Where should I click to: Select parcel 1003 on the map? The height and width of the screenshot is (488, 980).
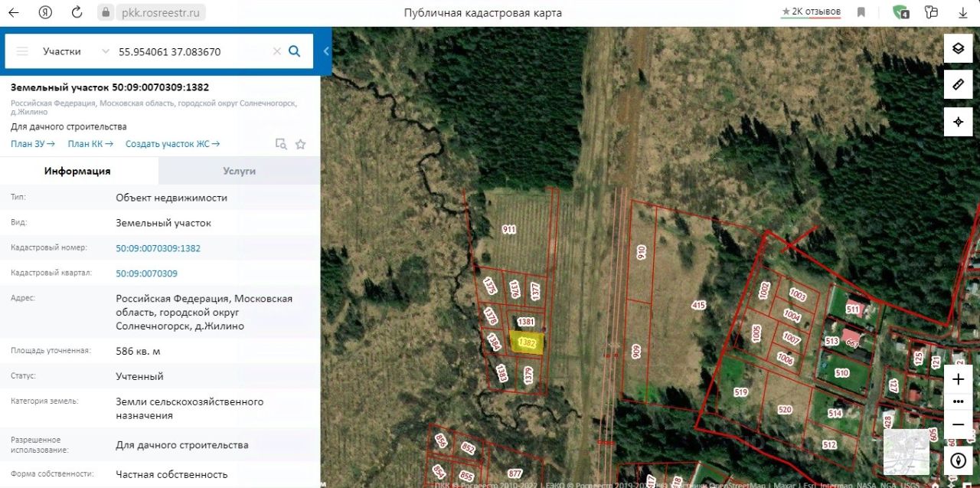798,295
